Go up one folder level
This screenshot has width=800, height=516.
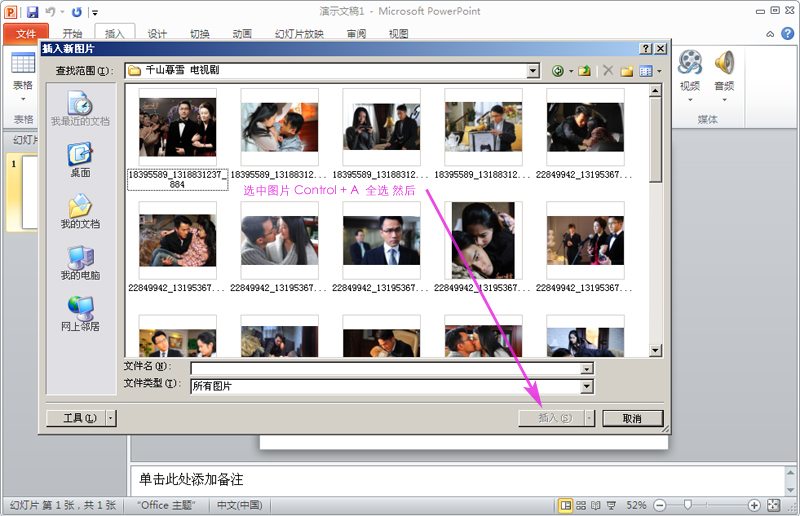[x=583, y=71]
